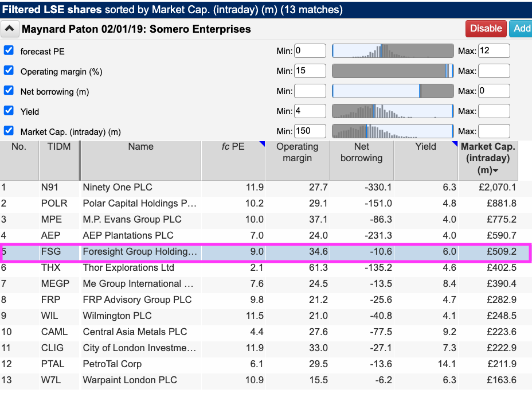Sort by the Name column header
Image resolution: width=532 pixels, height=393 pixels.
click(x=141, y=160)
